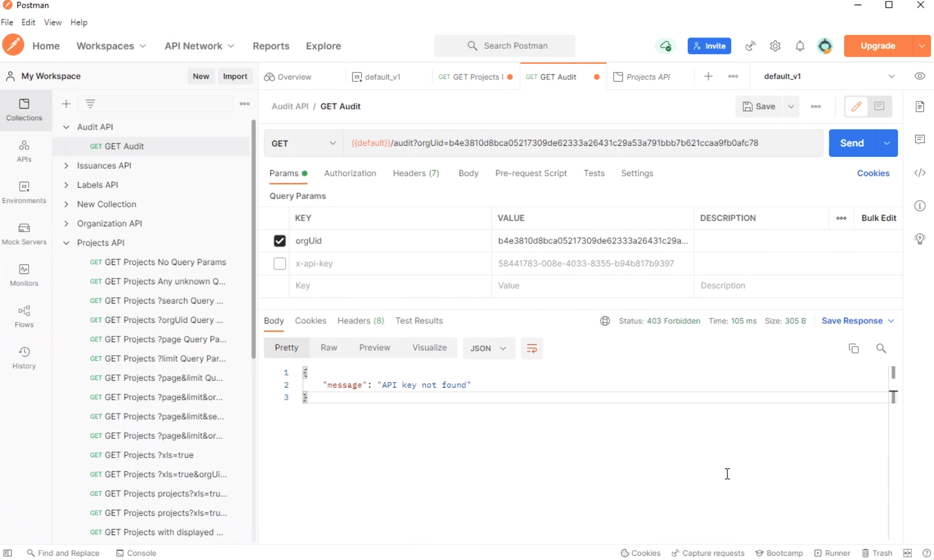Open the Flows panel in the left sidebar
This screenshot has height=560, width=934.
[24, 315]
